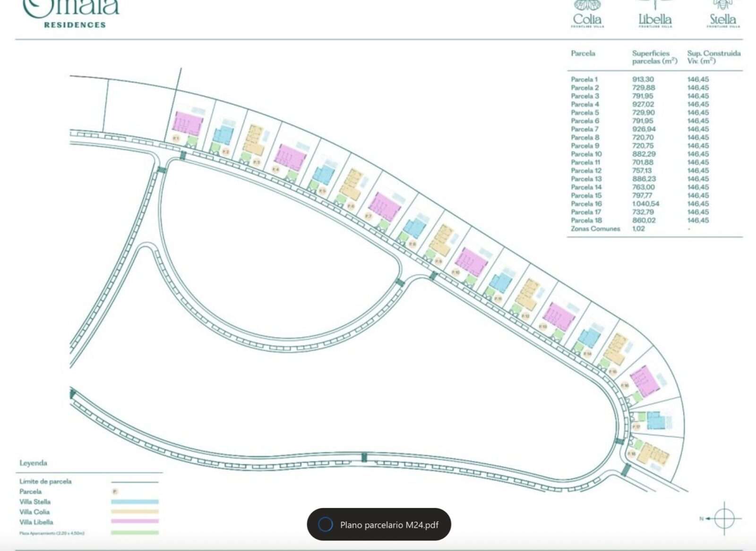The width and height of the screenshot is (756, 551).
Task: Click the Omala Residences logo
Action: (x=71, y=13)
